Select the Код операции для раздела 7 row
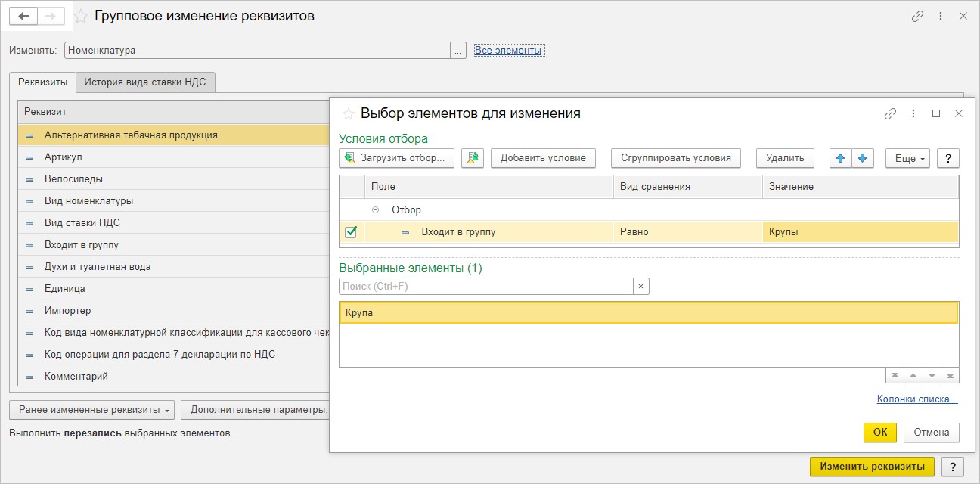Screen dimensions: 980x484 point(174,355)
